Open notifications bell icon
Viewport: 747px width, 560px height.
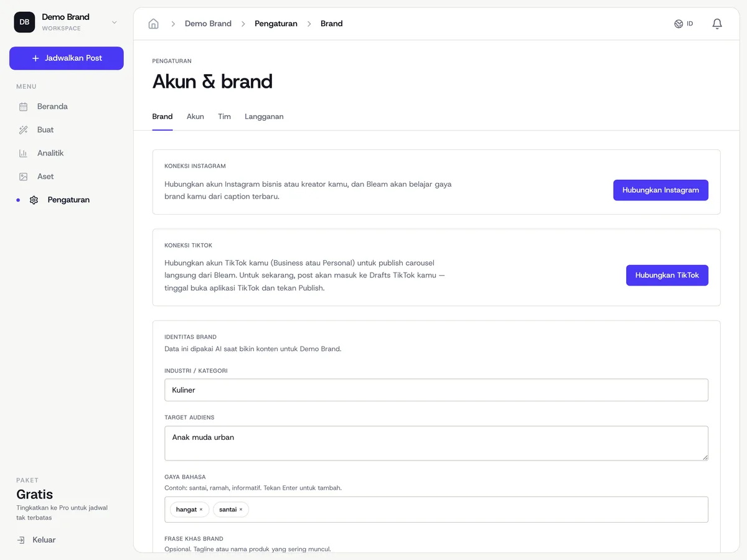point(717,24)
